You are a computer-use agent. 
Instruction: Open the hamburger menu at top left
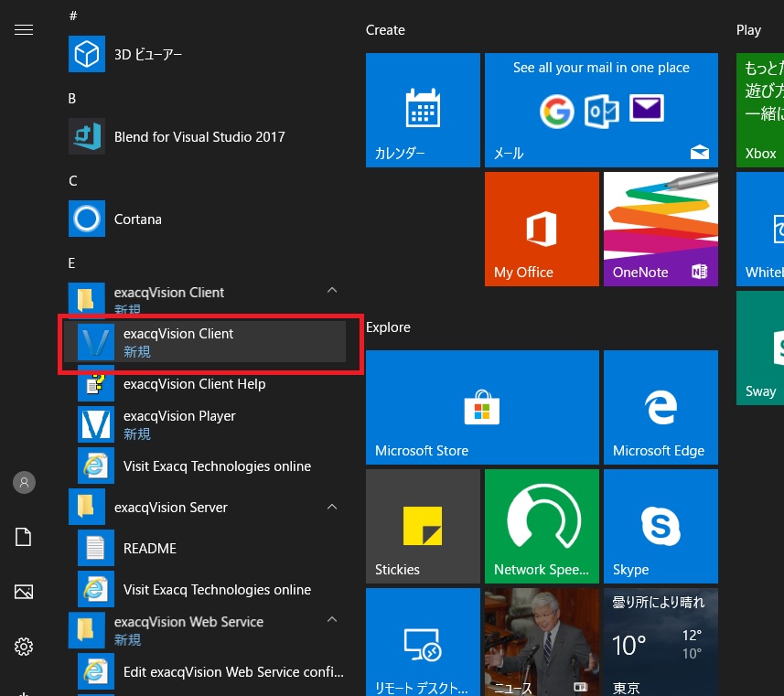point(24,30)
